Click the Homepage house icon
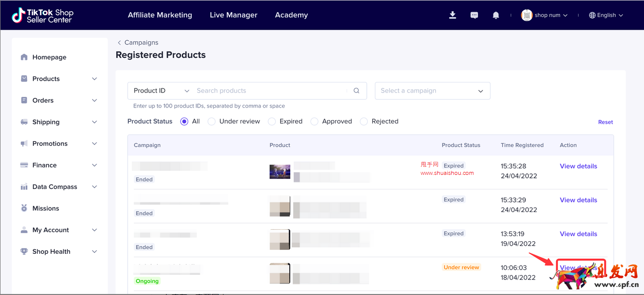This screenshot has width=644, height=295. point(24,57)
